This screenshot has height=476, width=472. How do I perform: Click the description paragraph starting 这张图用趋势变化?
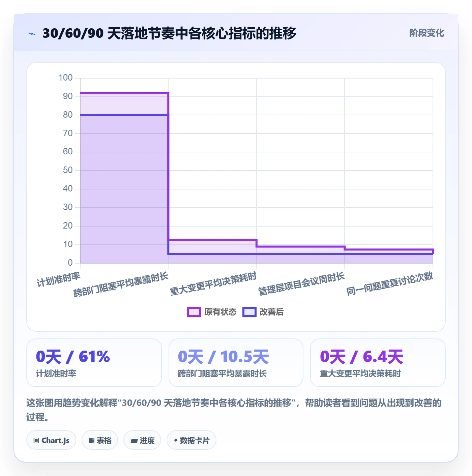click(x=234, y=410)
